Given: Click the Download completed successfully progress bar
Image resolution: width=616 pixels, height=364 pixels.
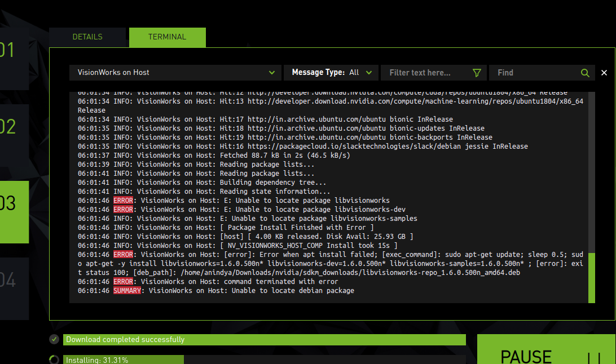Looking at the screenshot, I should 265,340.
